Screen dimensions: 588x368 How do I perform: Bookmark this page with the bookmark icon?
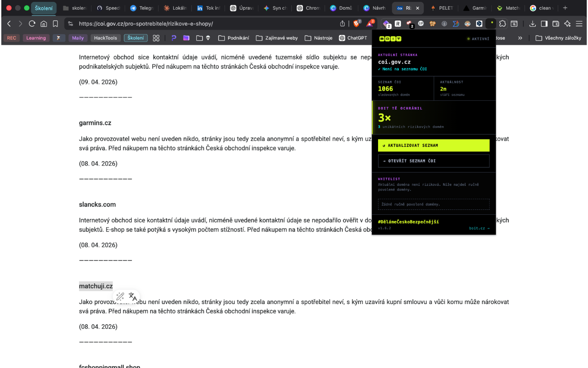[x=55, y=23]
